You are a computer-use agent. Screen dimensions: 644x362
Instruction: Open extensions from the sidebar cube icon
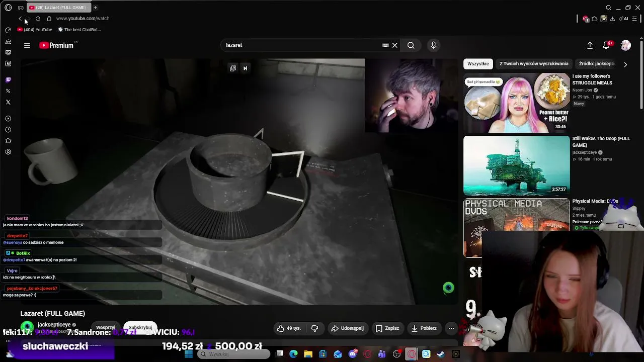pyautogui.click(x=8, y=141)
